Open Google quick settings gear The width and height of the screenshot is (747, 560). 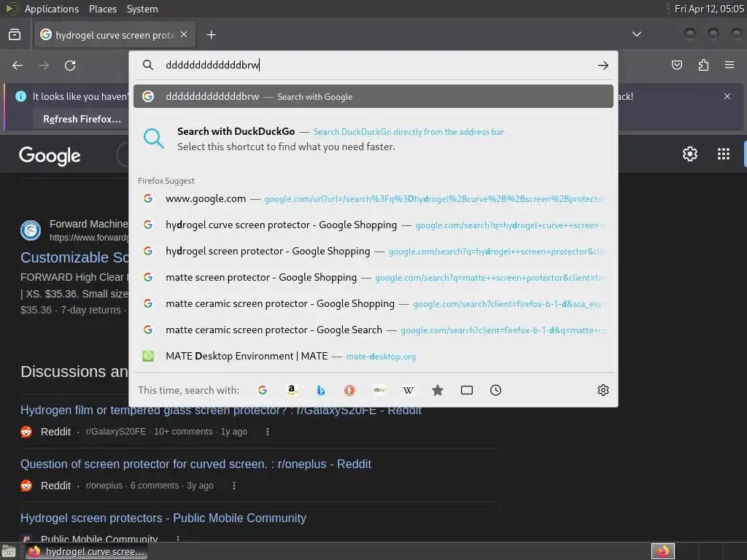tap(690, 154)
